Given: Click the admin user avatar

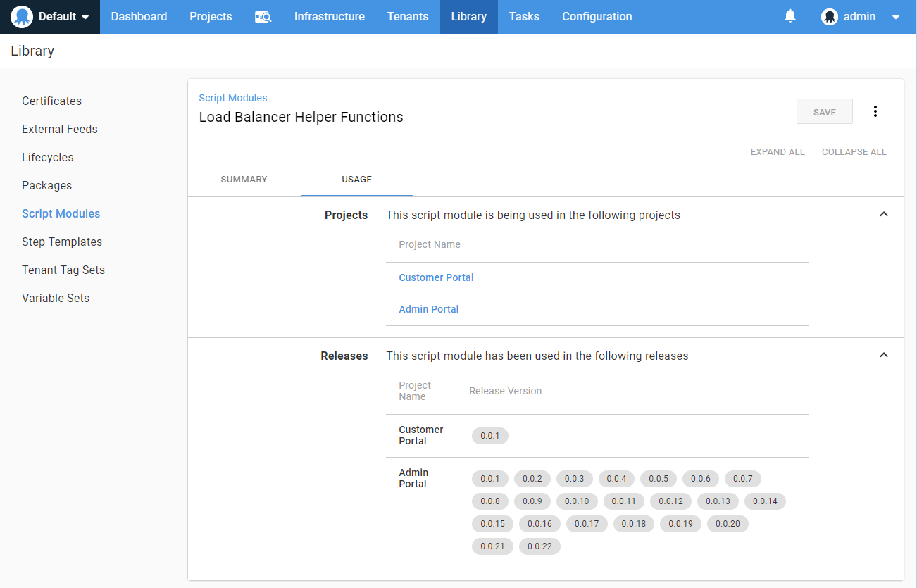Looking at the screenshot, I should coord(830,16).
